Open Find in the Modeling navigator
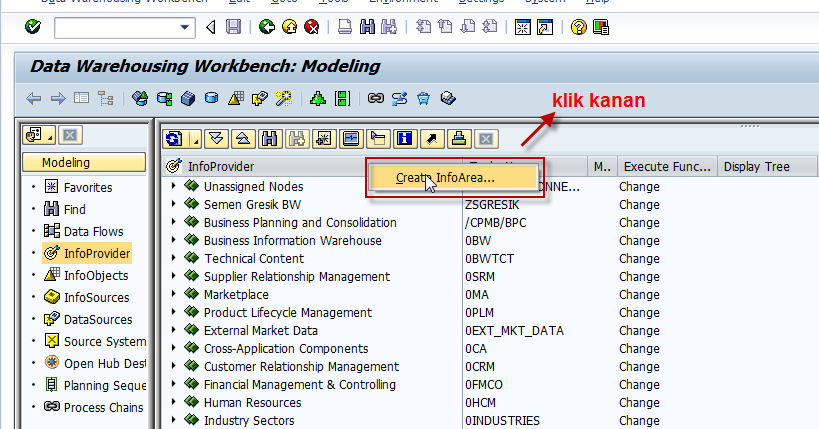Image resolution: width=819 pixels, height=429 pixels. pos(75,209)
